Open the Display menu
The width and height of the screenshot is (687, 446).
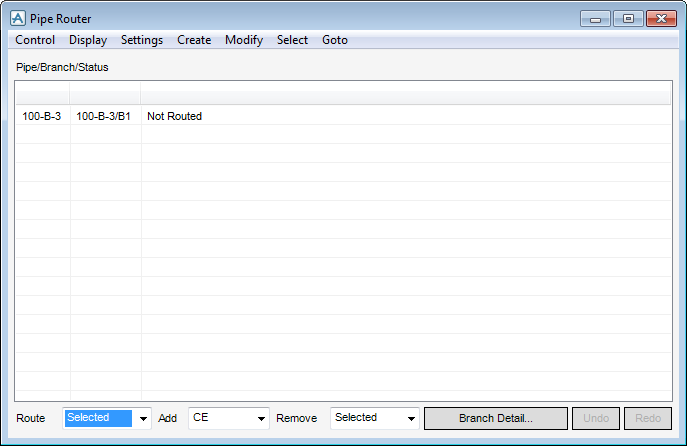tap(88, 40)
